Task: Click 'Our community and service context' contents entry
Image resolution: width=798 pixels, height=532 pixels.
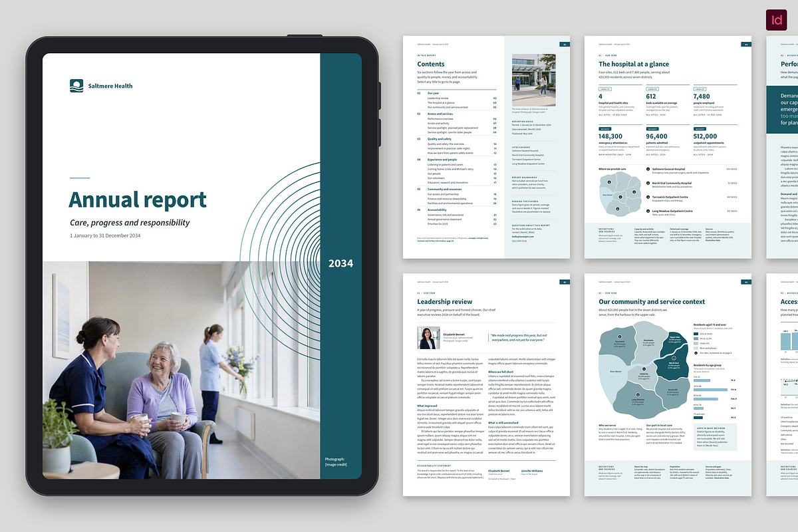Action: [448, 107]
